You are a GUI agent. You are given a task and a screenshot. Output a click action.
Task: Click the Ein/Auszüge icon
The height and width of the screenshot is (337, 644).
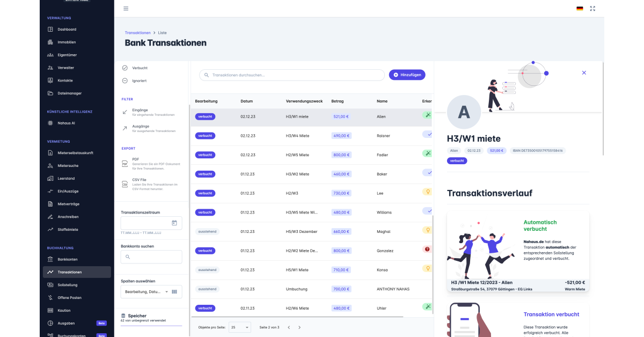[50, 191]
